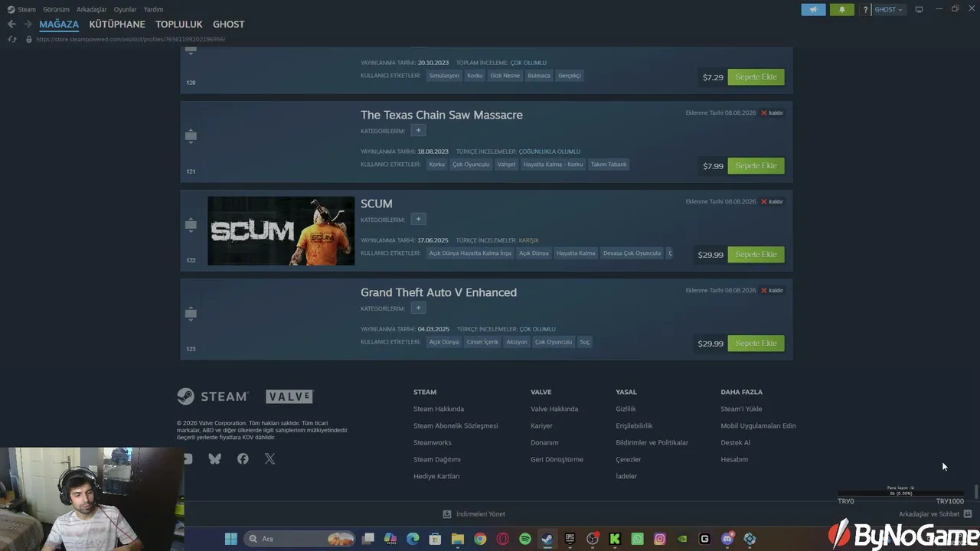Click the Windows taskbar search box
Viewport: 980px width, 551px height.
300,539
